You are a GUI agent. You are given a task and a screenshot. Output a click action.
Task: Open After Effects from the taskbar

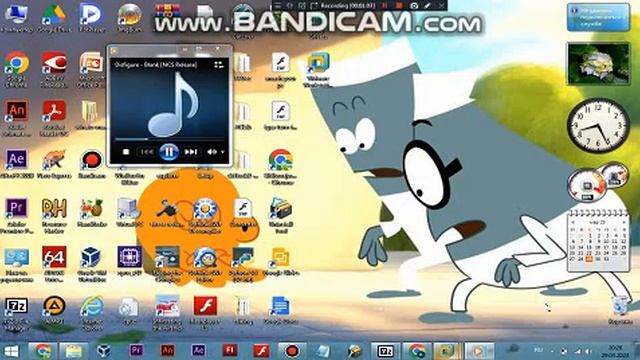click(198, 351)
